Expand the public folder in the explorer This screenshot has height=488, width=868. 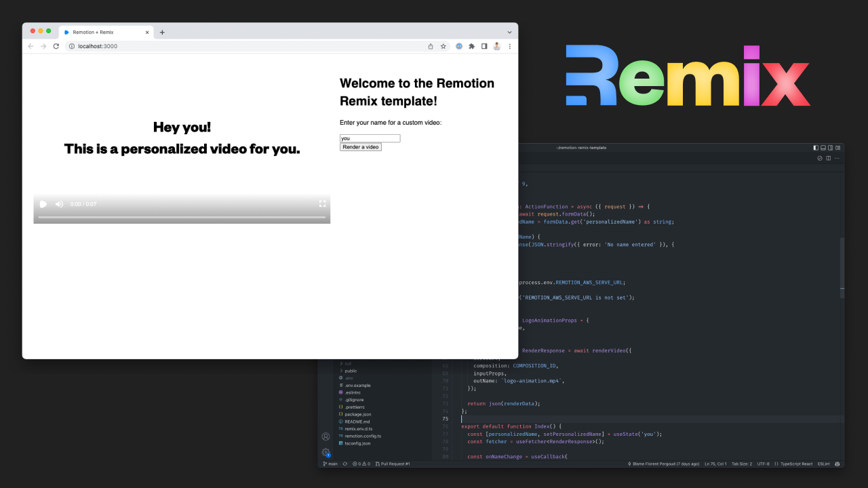(x=350, y=371)
